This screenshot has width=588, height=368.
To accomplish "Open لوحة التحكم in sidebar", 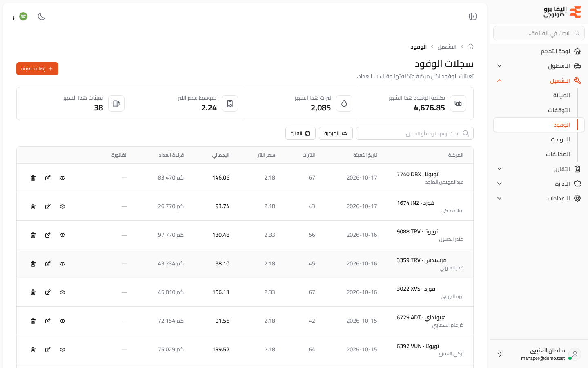I will tap(539, 51).
